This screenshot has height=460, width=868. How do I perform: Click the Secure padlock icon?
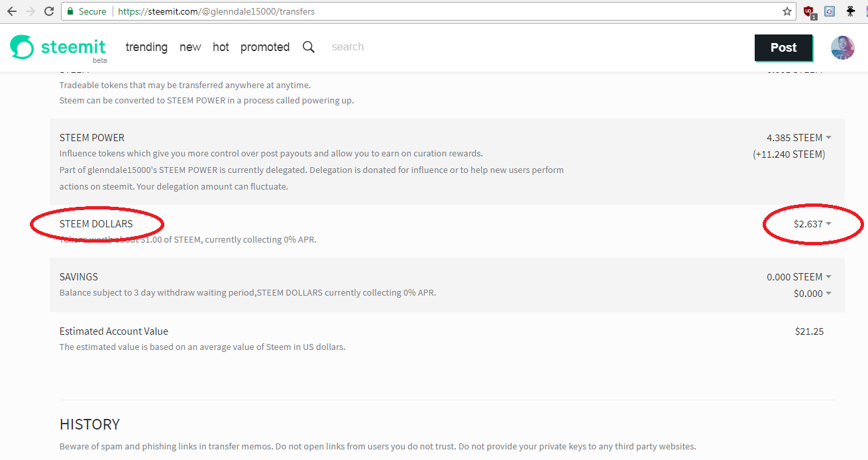click(x=70, y=11)
